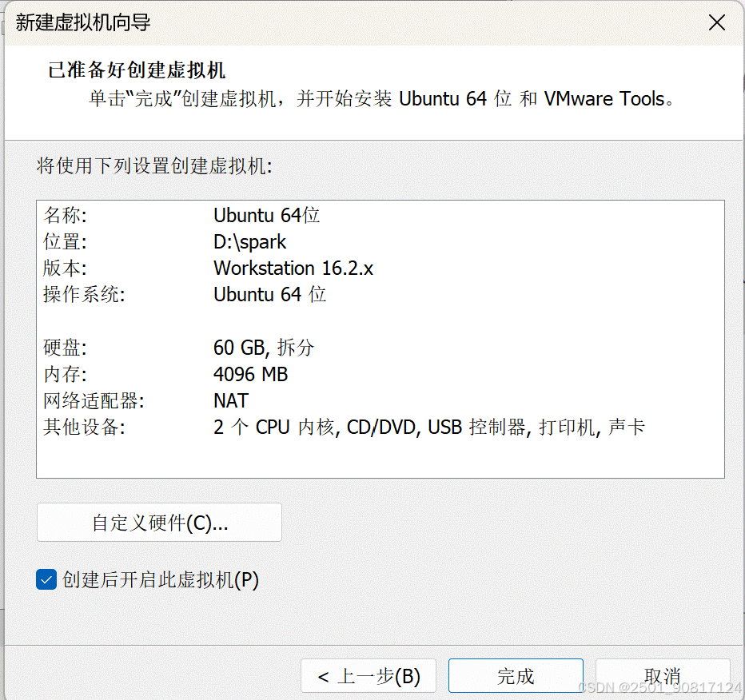
Task: Click the 自定义硬件(C) button
Action: coord(158,522)
